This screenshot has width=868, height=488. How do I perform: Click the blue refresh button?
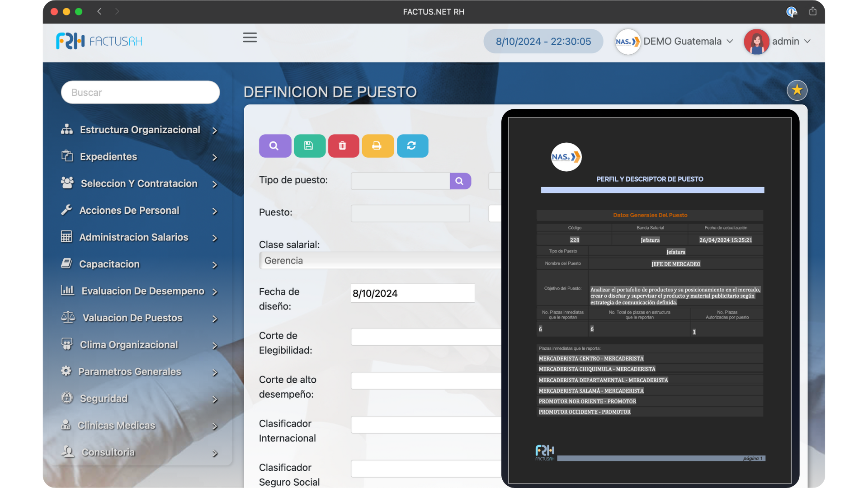pos(412,146)
